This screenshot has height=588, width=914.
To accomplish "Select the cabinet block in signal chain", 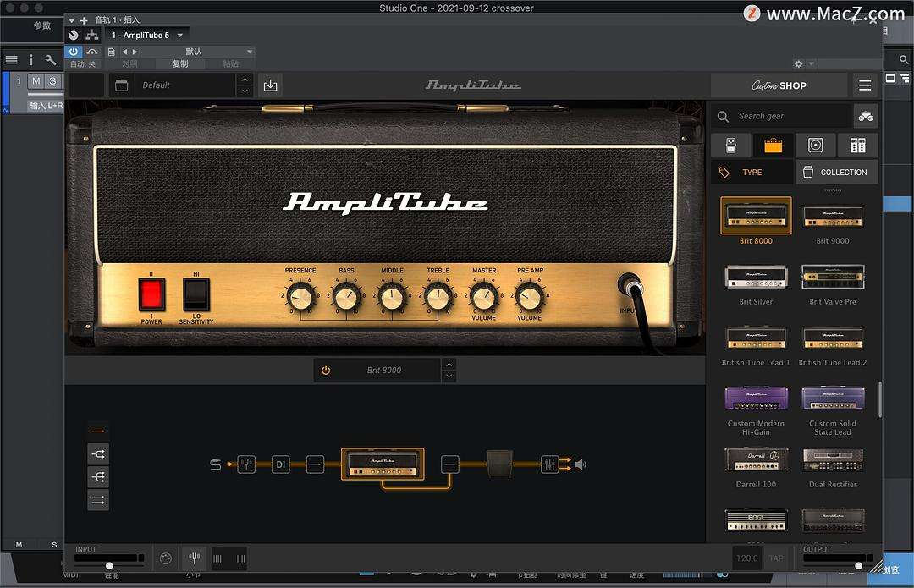I will (x=499, y=464).
